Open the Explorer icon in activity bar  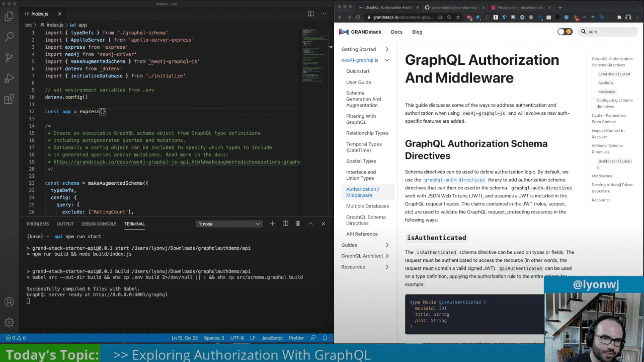9,17
